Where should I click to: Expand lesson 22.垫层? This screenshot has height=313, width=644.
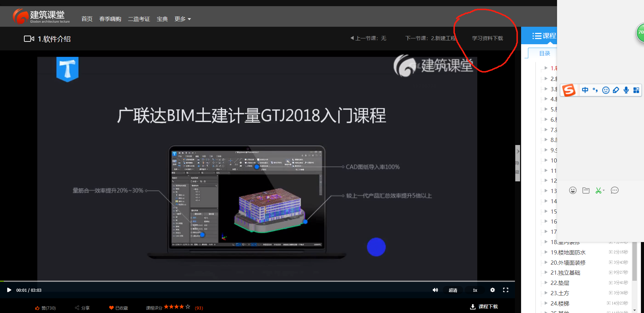tap(546, 283)
